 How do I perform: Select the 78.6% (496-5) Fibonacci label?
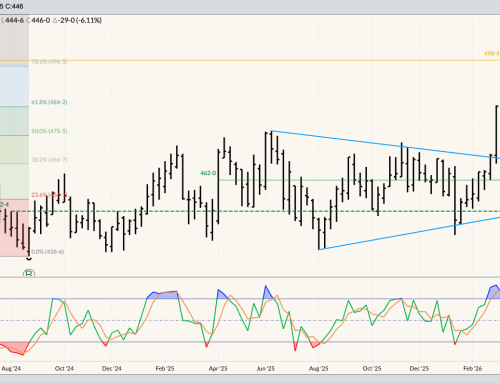pos(49,62)
